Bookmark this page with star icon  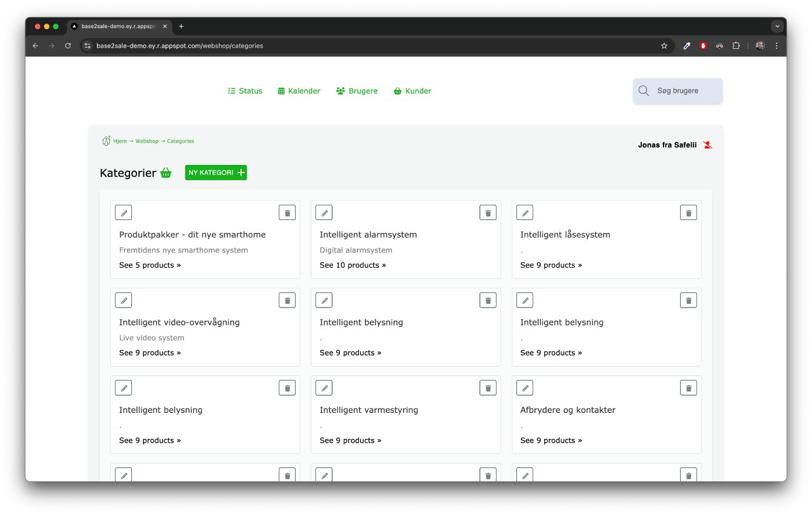664,46
